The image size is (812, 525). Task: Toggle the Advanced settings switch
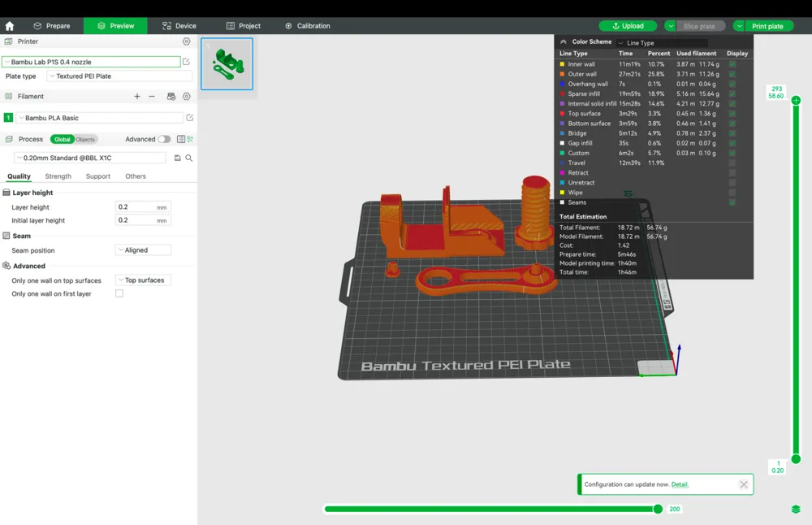164,139
